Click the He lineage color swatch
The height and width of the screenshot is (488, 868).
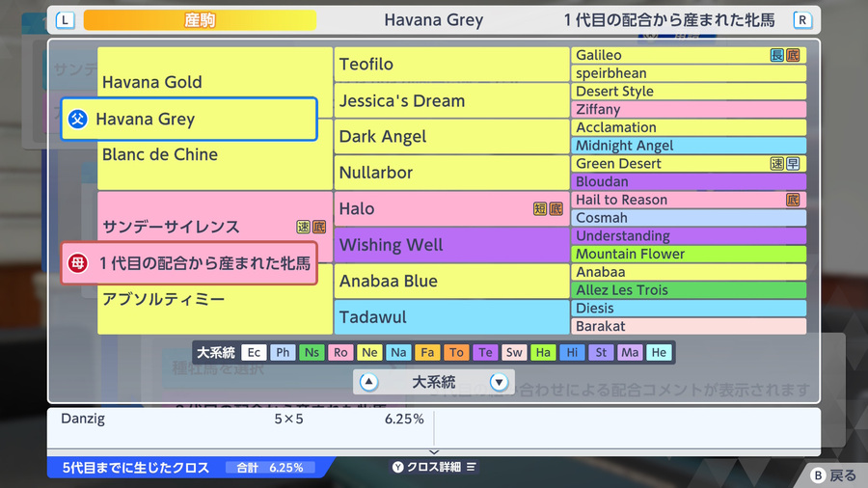(659, 352)
